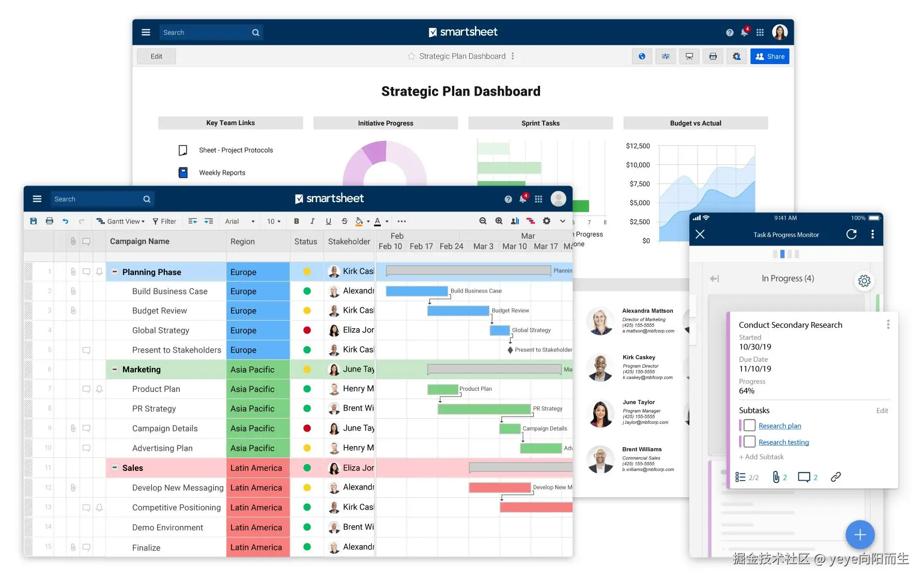Open comments on Conduct Secondary Research card
The width and height of the screenshot is (924, 581).
[808, 477]
